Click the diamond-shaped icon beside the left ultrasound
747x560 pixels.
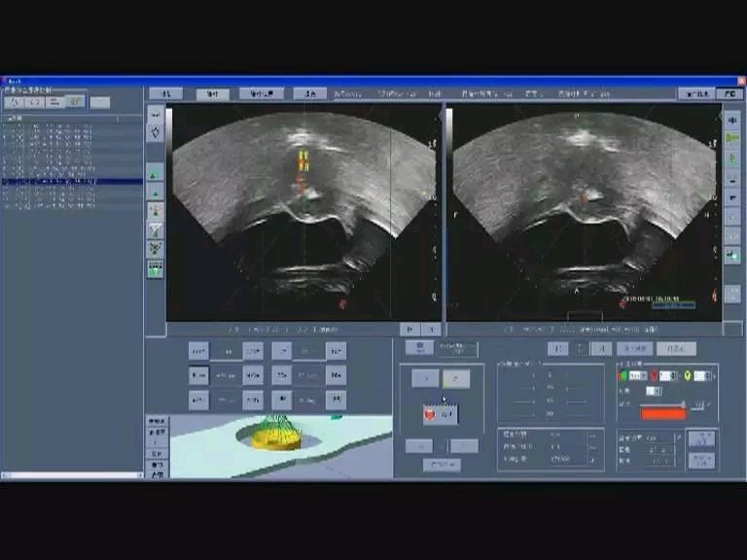(156, 132)
